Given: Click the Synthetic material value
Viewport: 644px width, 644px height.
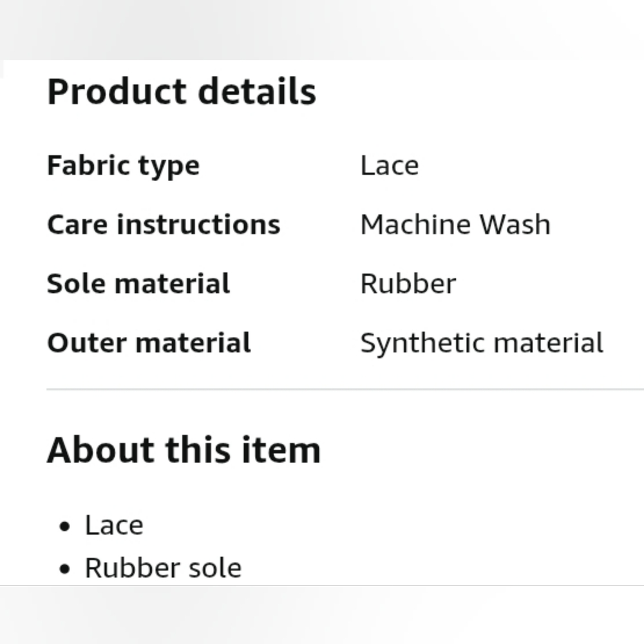Looking at the screenshot, I should click(x=481, y=343).
